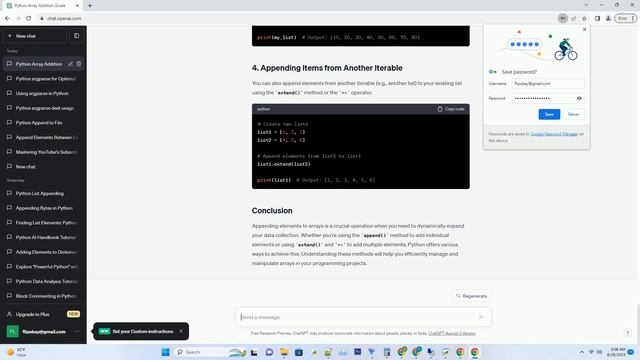Screen dimensions: 640x360
Task: Open the Google Password Manager link
Action: point(554,134)
